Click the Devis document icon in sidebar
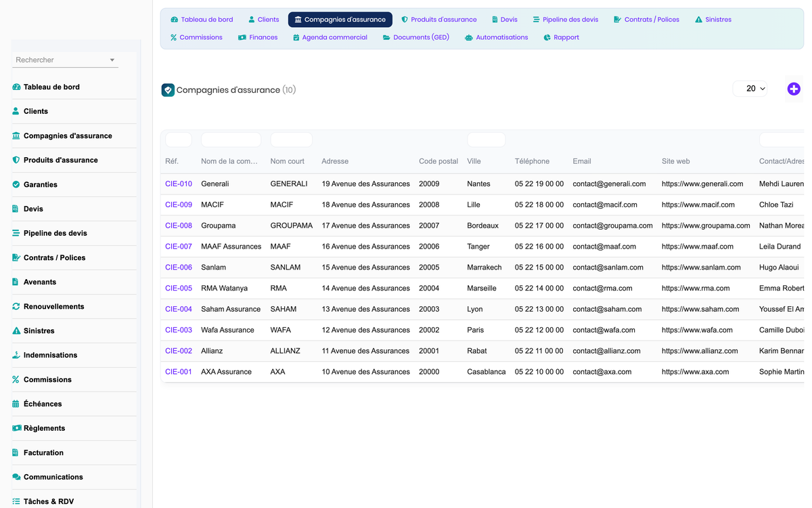The height and width of the screenshot is (508, 812). click(x=16, y=209)
